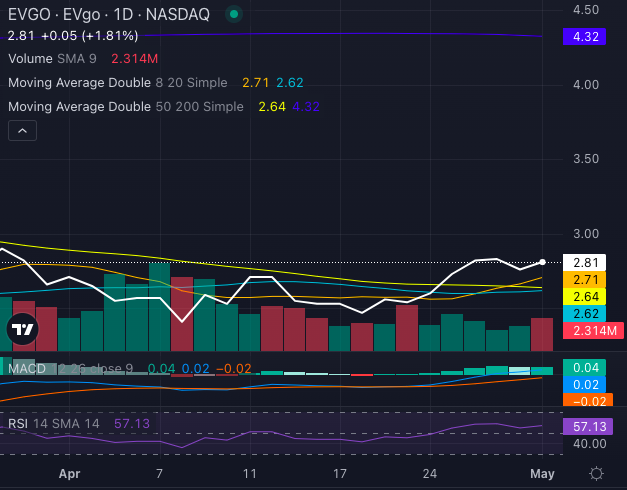The image size is (627, 490).
Task: Click red 2.314M volume tag
Action: [593, 331]
